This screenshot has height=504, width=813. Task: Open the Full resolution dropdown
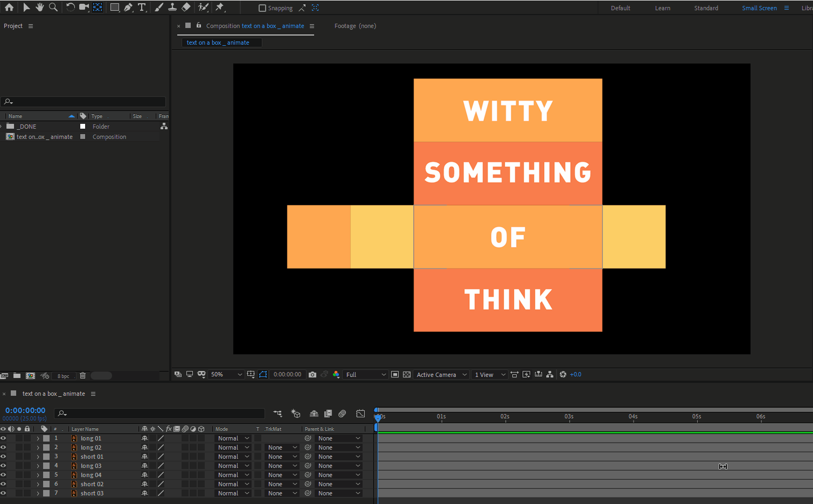(366, 375)
